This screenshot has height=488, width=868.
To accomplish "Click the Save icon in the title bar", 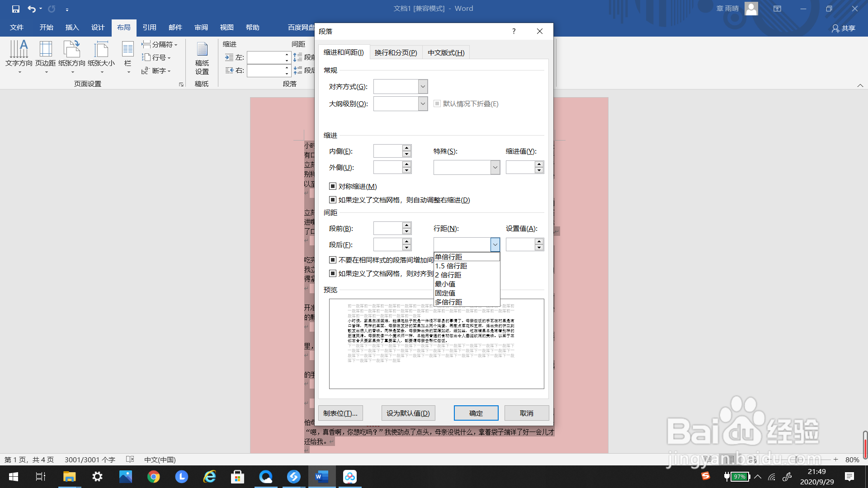I will pos(16,9).
